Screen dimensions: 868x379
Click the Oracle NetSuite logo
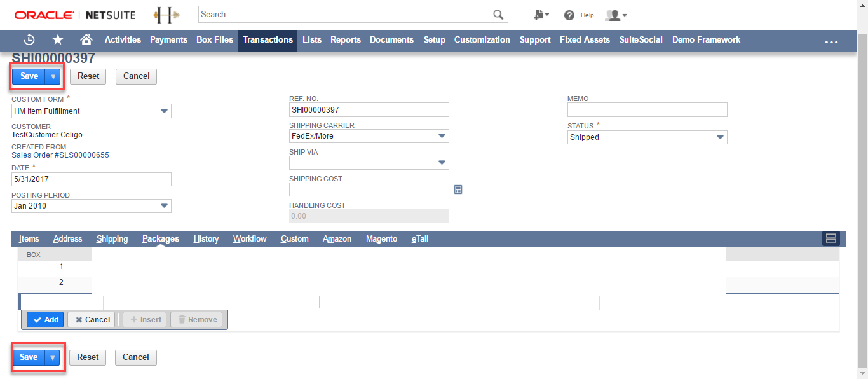[x=75, y=15]
